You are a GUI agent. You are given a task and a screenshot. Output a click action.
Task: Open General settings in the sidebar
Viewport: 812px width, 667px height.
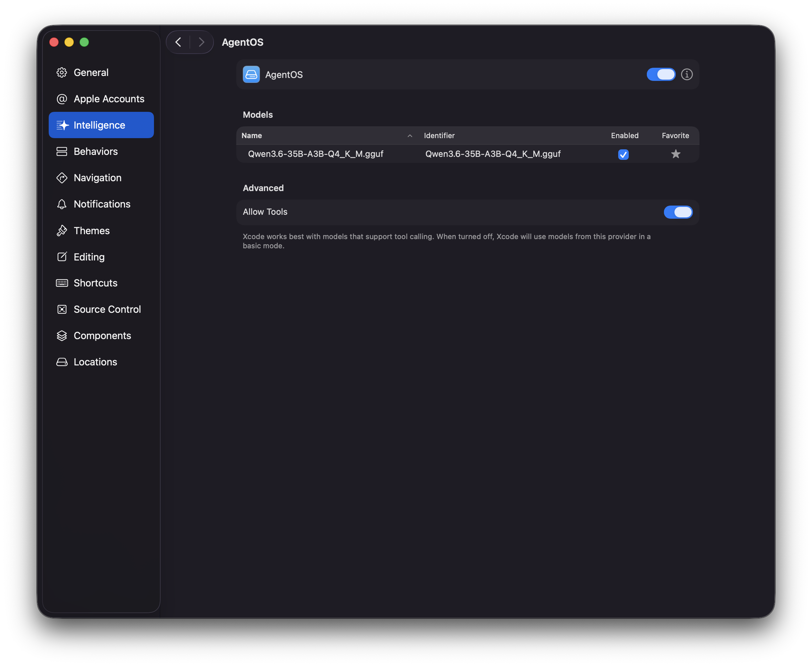(x=101, y=73)
